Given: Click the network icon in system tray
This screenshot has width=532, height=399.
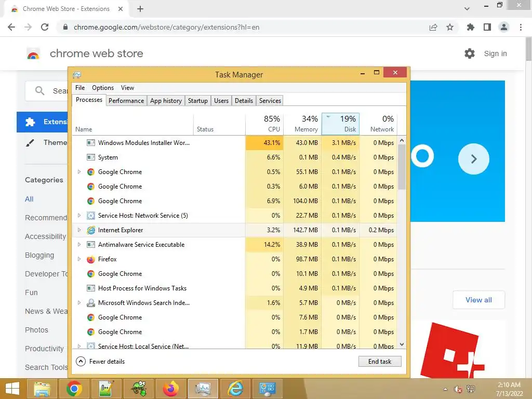Looking at the screenshot, I should pos(471,389).
